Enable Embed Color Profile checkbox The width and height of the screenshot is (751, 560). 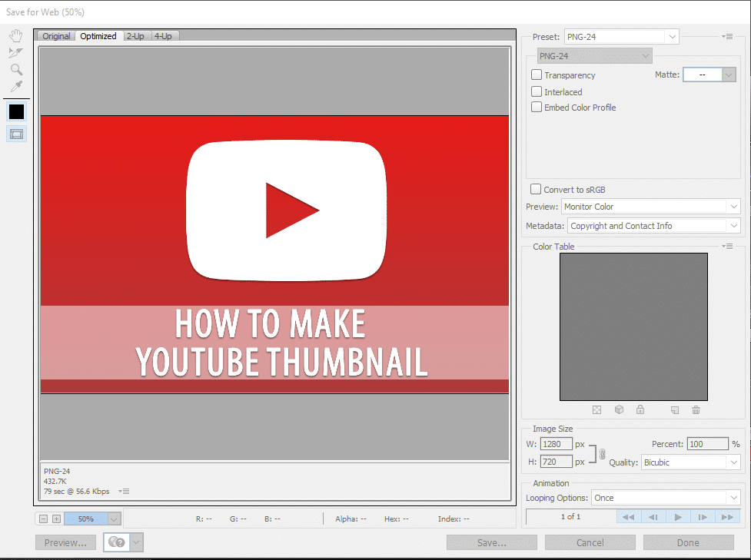pyautogui.click(x=537, y=108)
